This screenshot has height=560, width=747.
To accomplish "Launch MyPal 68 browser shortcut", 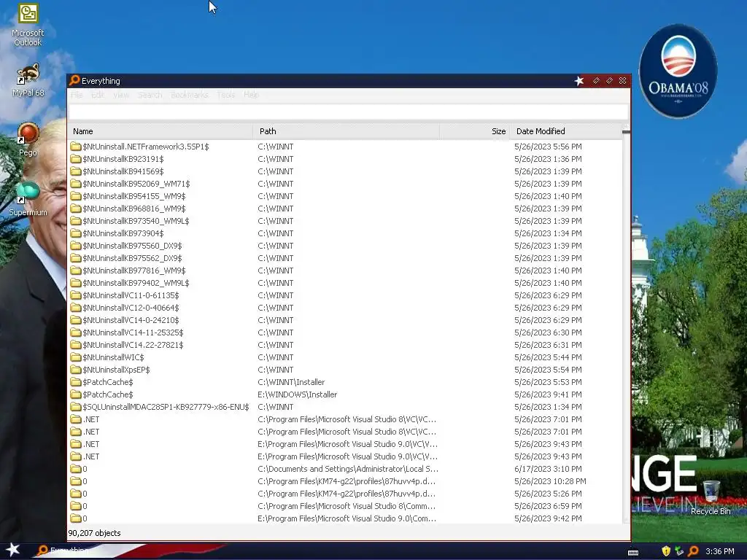I will click(x=28, y=80).
